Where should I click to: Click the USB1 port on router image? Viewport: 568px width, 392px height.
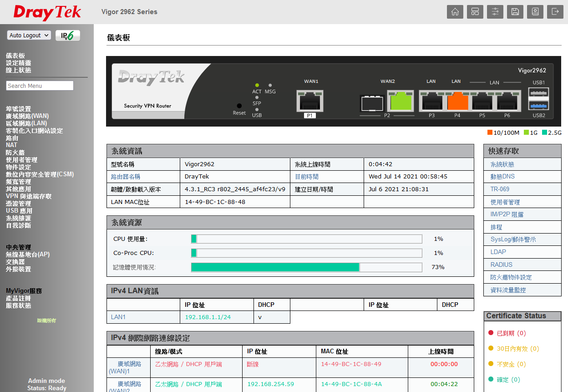(539, 93)
